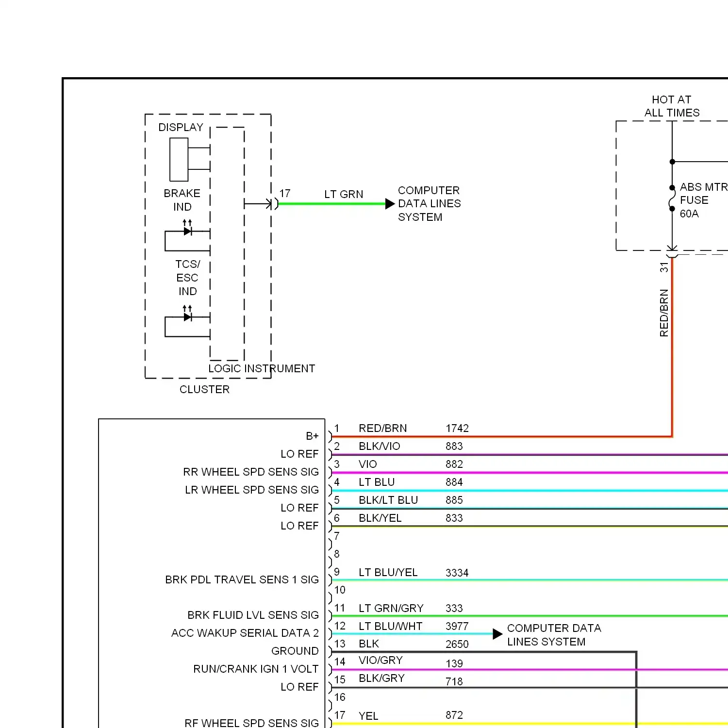728x728 pixels.
Task: Click the TCS/ESC indicator LED diode symbol
Action: [x=187, y=317]
